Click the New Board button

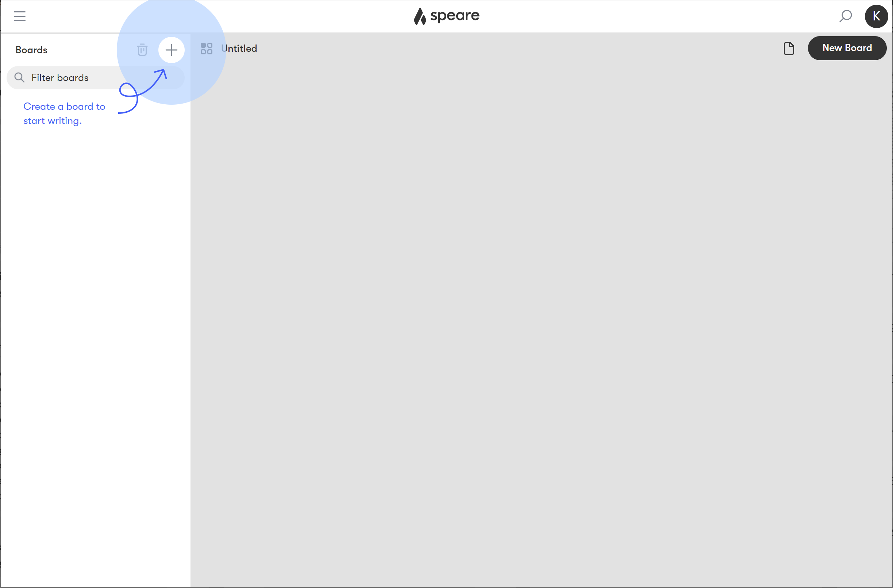point(847,48)
